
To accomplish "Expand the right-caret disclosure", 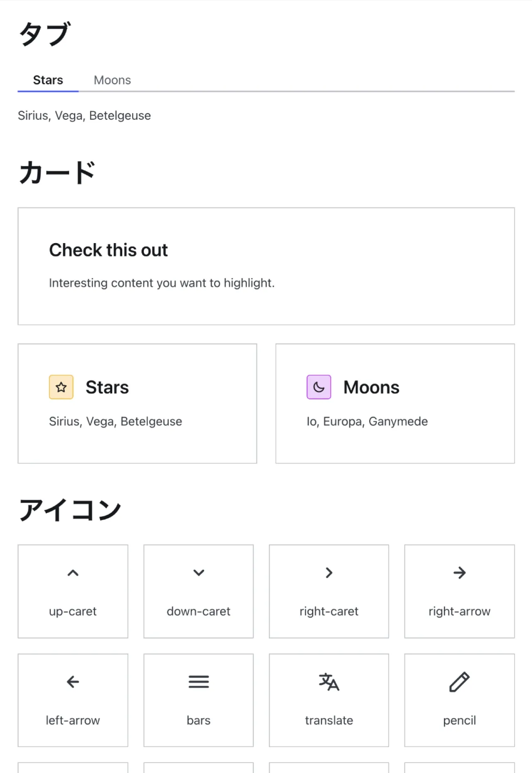I will pyautogui.click(x=329, y=573).
